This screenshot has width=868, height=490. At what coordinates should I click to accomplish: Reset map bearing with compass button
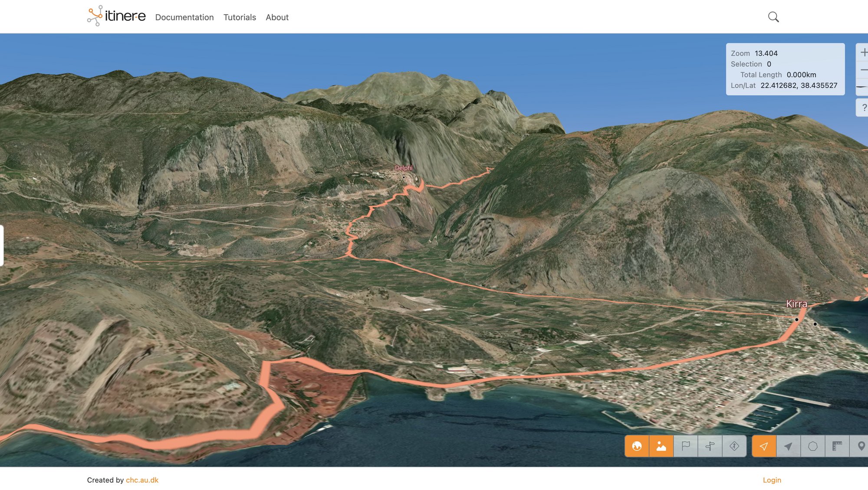coord(863,87)
